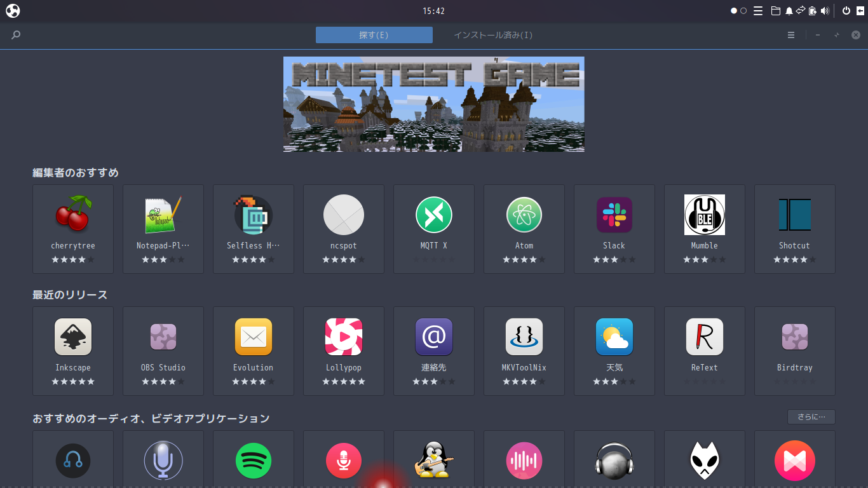Click the ReText app icon
The height and width of the screenshot is (488, 868).
705,337
